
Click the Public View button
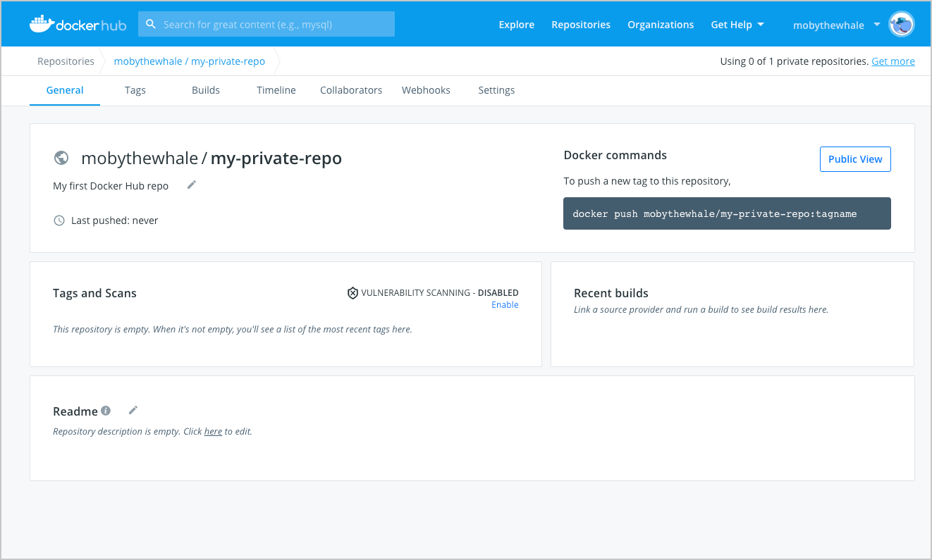[854, 159]
